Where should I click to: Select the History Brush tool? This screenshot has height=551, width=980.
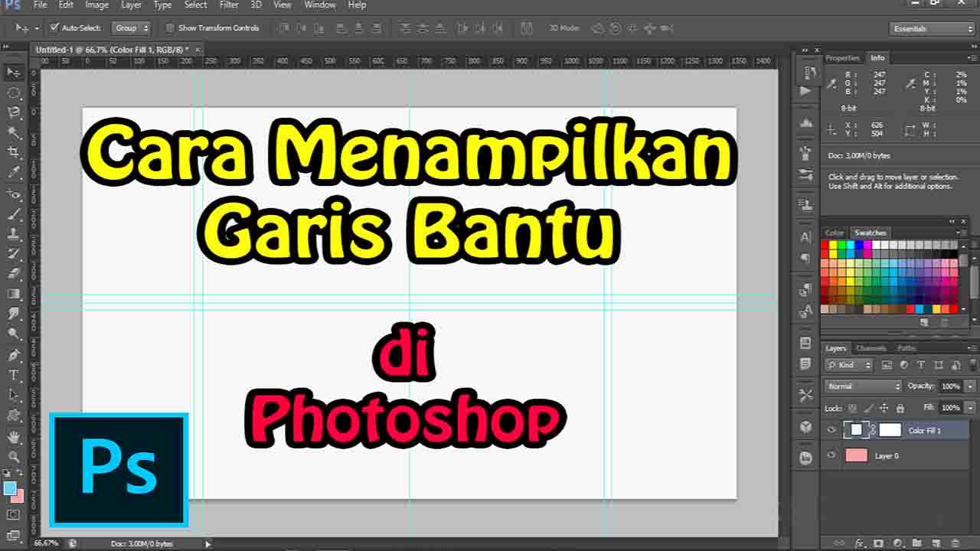tap(14, 254)
